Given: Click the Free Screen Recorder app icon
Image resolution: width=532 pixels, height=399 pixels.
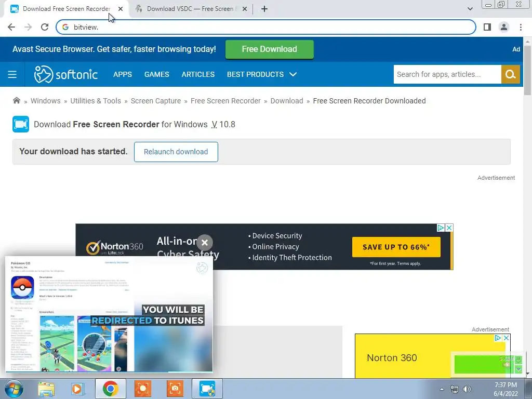Looking at the screenshot, I should (x=21, y=124).
